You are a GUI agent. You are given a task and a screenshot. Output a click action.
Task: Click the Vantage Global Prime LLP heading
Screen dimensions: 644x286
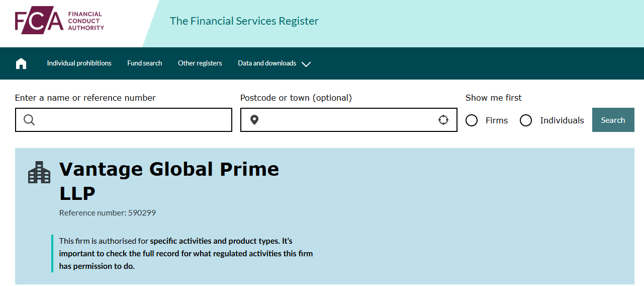(x=169, y=180)
